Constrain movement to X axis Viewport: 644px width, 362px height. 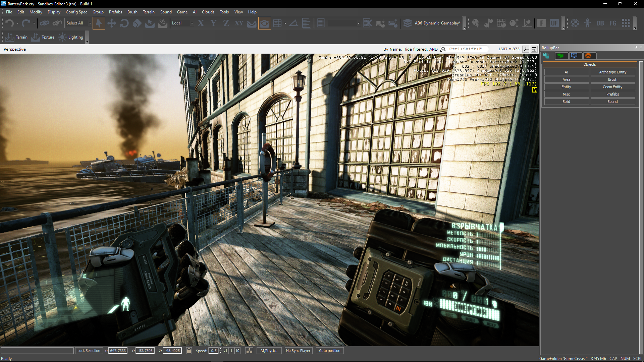click(201, 23)
